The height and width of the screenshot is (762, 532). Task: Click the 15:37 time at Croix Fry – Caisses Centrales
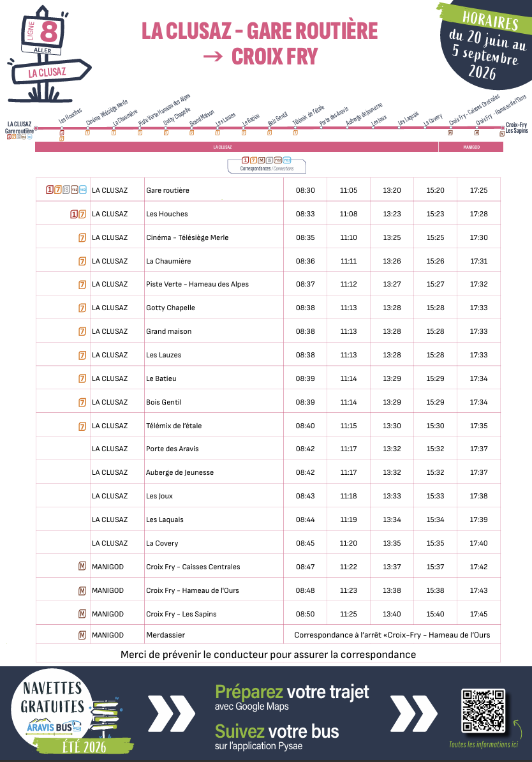pos(435,567)
